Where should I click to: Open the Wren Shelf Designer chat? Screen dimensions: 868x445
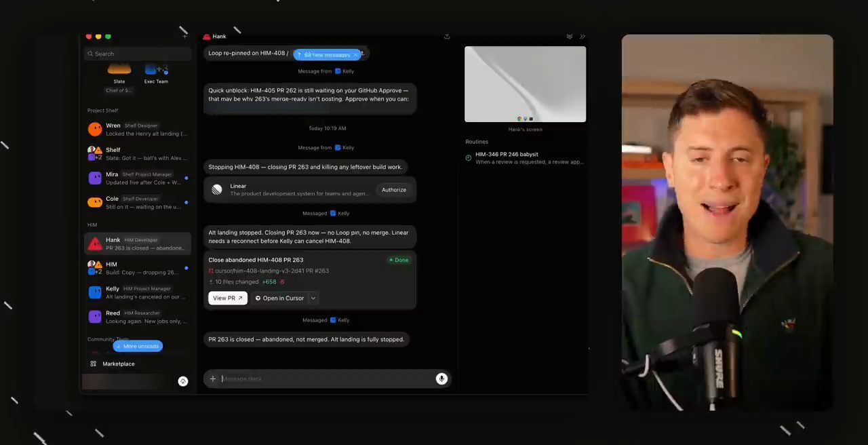click(x=138, y=129)
